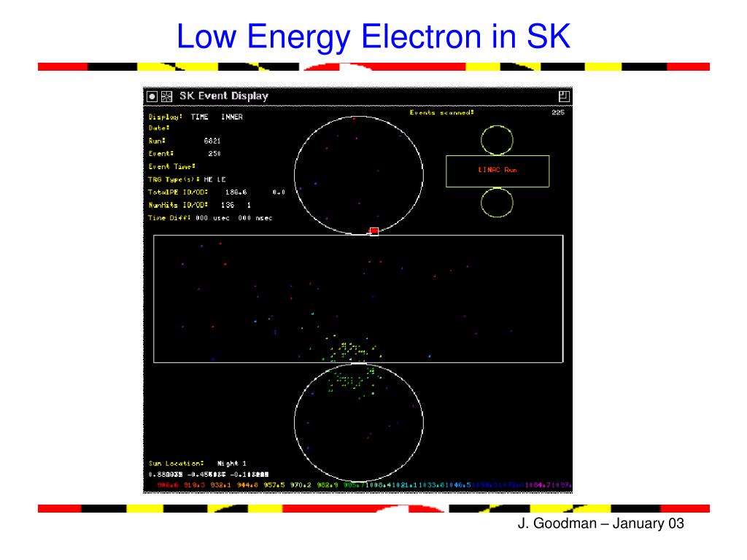The image size is (747, 560).
Task: Select the INNER display label
Action: [232, 117]
